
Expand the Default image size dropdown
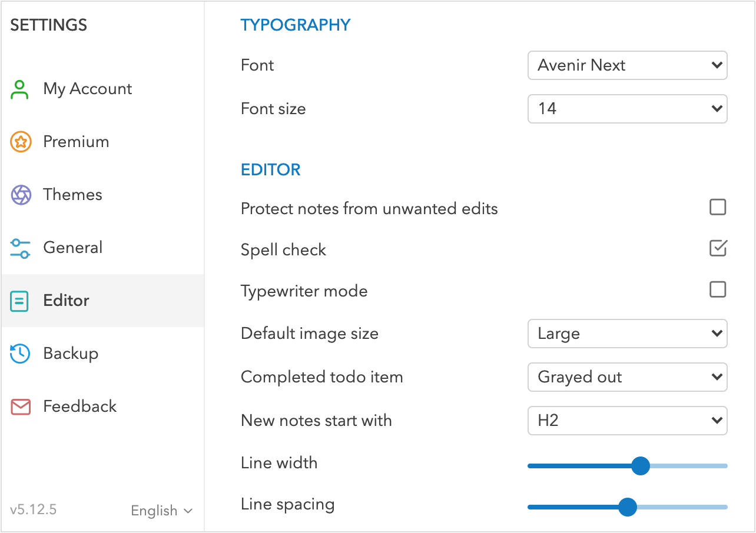tap(627, 334)
